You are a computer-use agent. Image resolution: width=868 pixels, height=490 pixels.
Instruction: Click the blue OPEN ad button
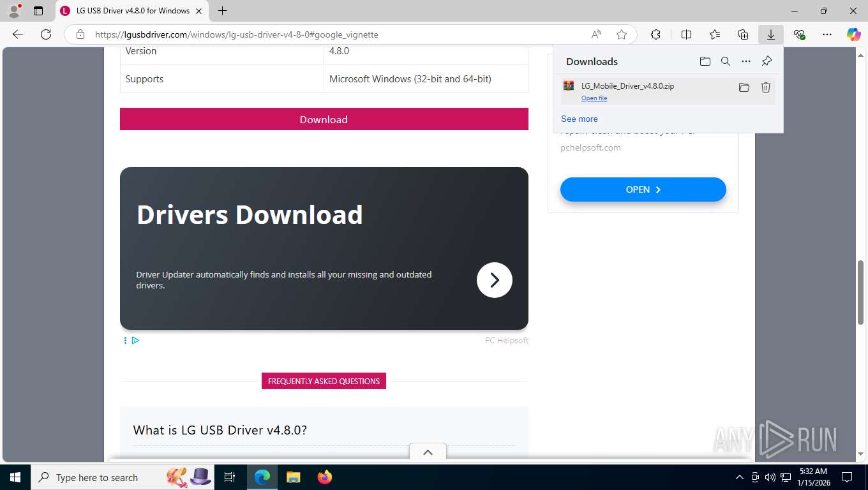643,189
